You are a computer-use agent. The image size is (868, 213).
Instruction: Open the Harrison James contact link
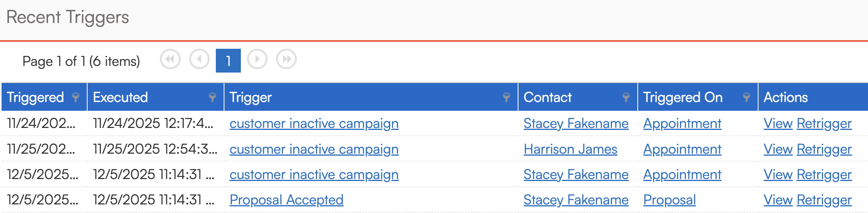pyautogui.click(x=570, y=149)
